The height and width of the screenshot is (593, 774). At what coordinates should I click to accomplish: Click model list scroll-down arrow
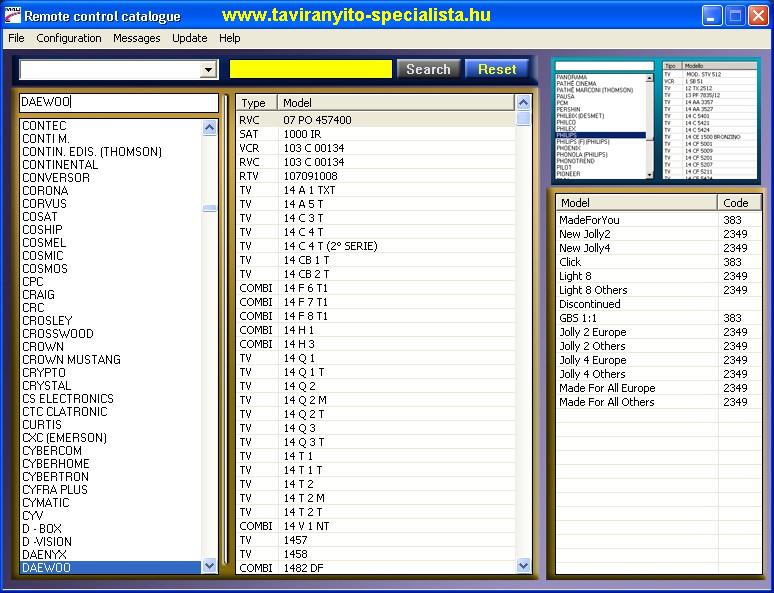click(523, 565)
